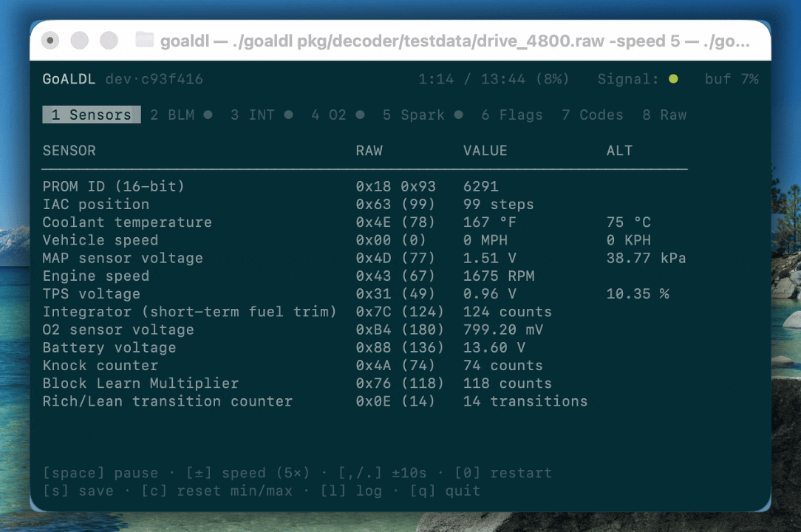Click the dot beside INT tab

(289, 115)
